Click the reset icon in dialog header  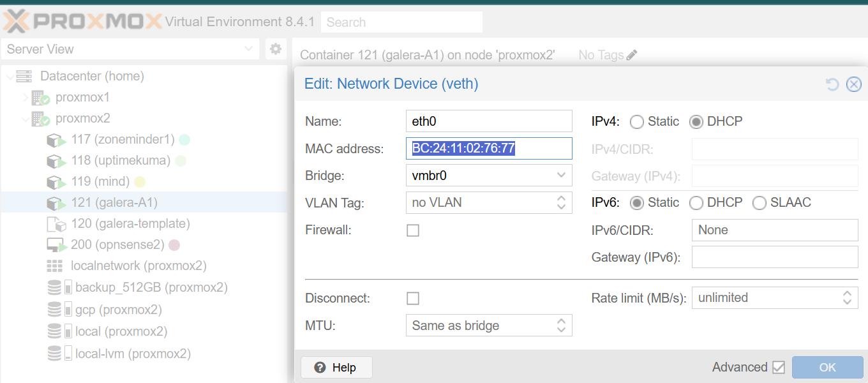click(832, 84)
